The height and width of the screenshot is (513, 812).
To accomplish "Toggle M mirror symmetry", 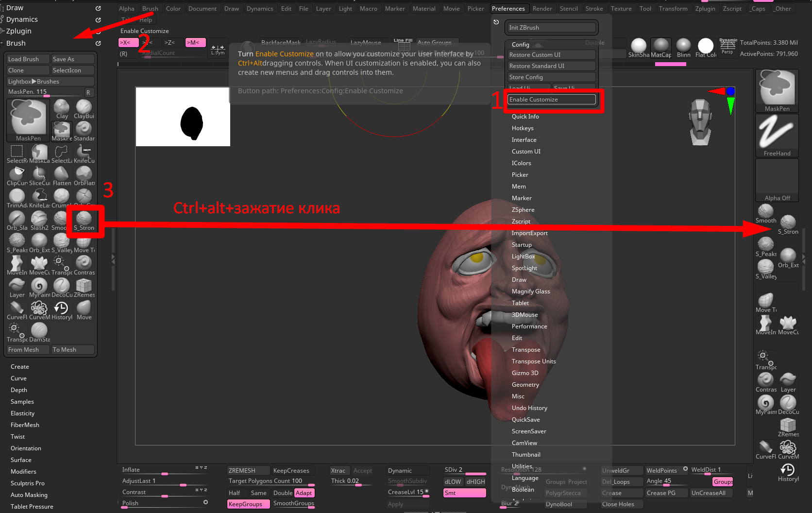I will click(x=195, y=43).
